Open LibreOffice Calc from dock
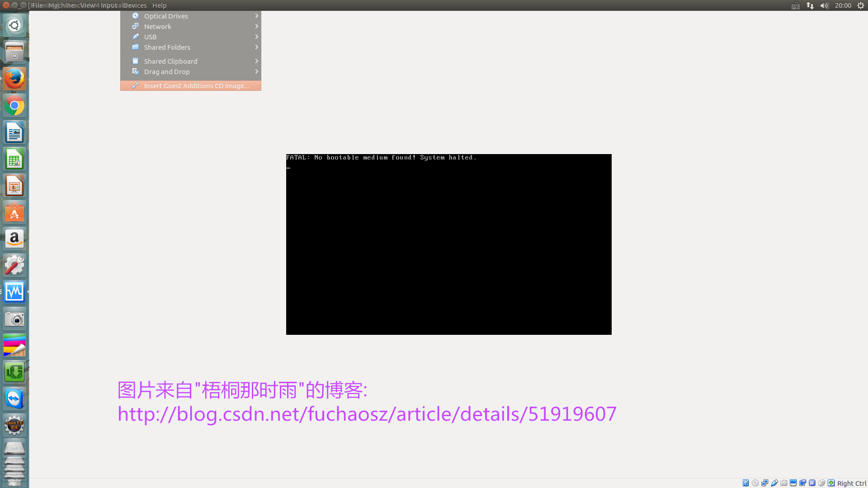 (14, 159)
